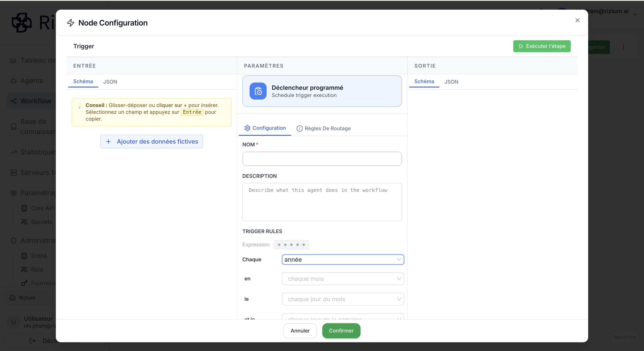Click the lightbulb Conseil tip icon

point(79,106)
